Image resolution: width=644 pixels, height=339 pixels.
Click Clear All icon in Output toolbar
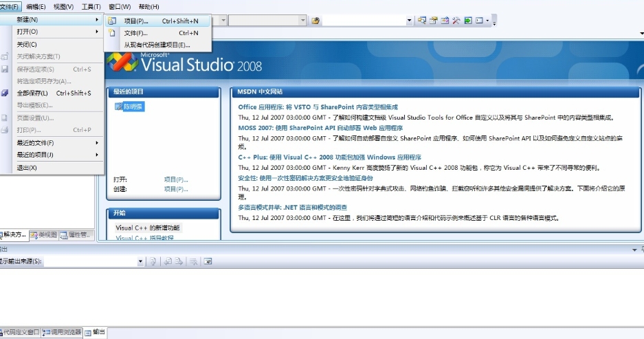(193, 261)
